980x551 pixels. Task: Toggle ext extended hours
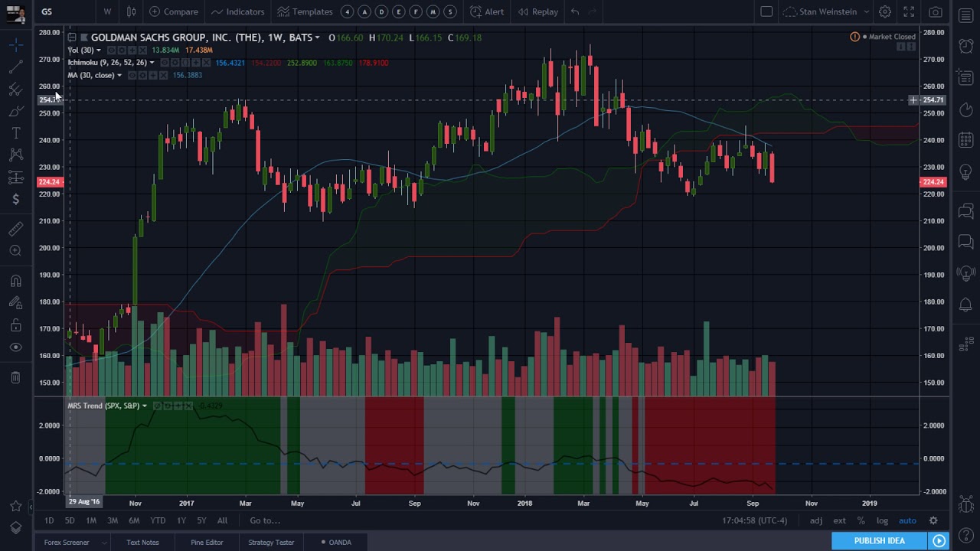(x=840, y=521)
